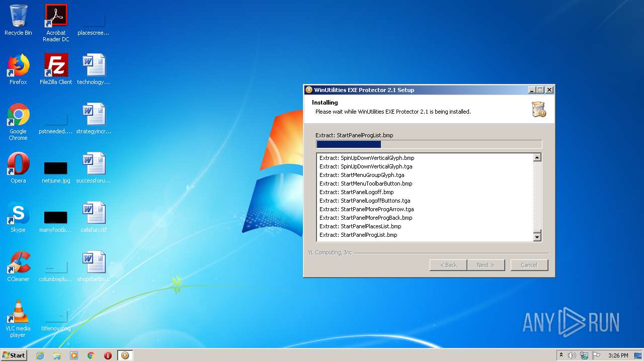Image resolution: width=644 pixels, height=362 pixels.
Task: Open Chrome from the taskbar
Action: click(x=91, y=355)
